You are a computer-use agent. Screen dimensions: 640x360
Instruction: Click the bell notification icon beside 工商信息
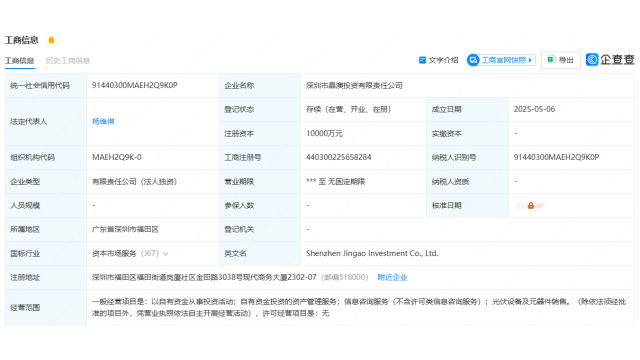coord(51,40)
